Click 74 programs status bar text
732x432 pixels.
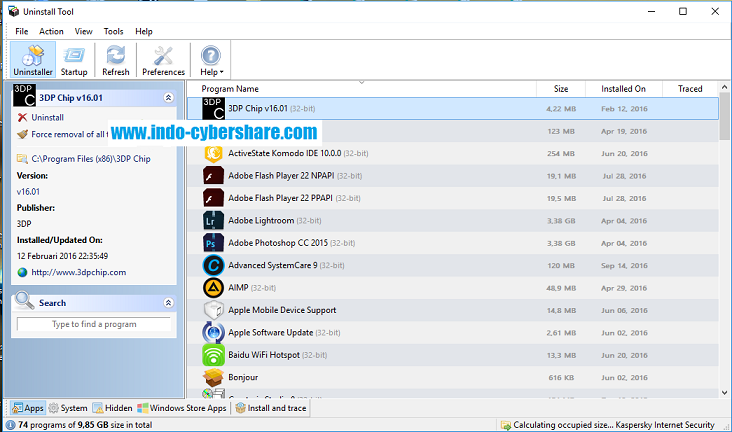pos(85,425)
